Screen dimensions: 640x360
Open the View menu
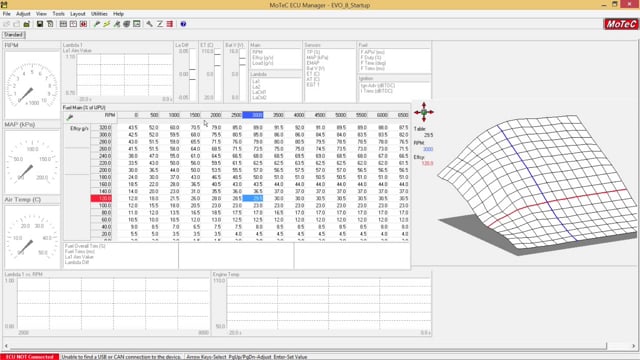[x=41, y=14]
